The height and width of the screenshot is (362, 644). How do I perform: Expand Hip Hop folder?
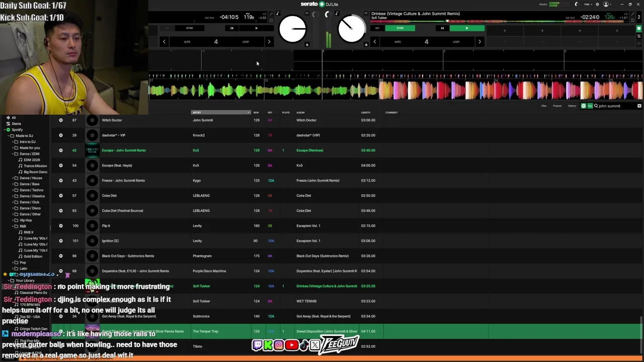(12, 220)
